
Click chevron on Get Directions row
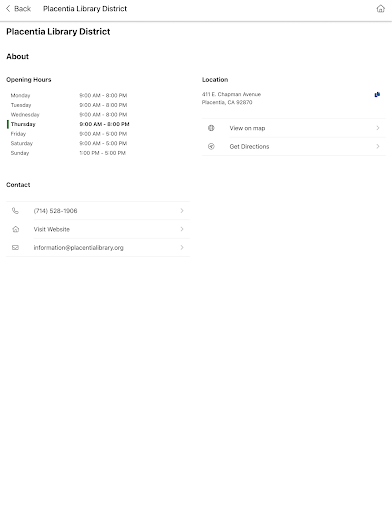(x=378, y=146)
